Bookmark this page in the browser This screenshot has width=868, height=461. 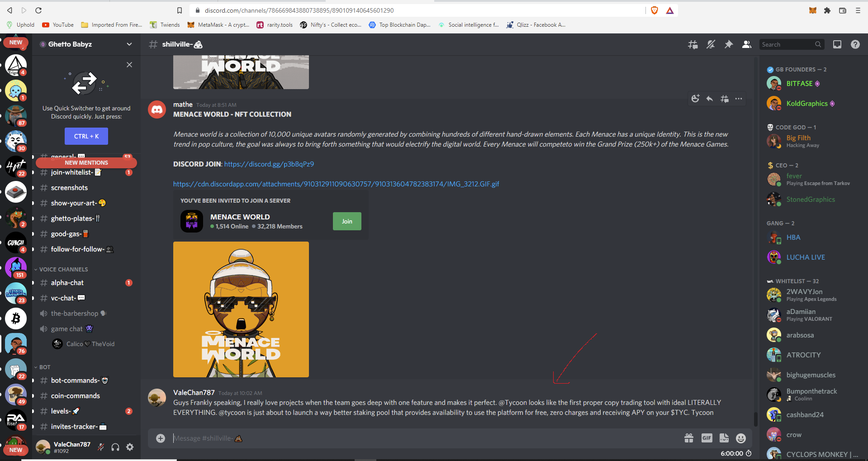pyautogui.click(x=180, y=10)
